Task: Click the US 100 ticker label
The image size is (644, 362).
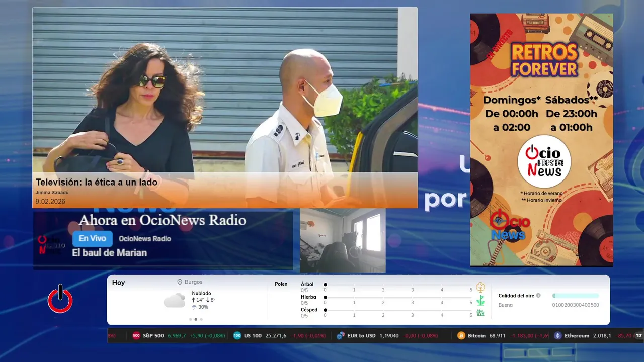Action: 253,336
